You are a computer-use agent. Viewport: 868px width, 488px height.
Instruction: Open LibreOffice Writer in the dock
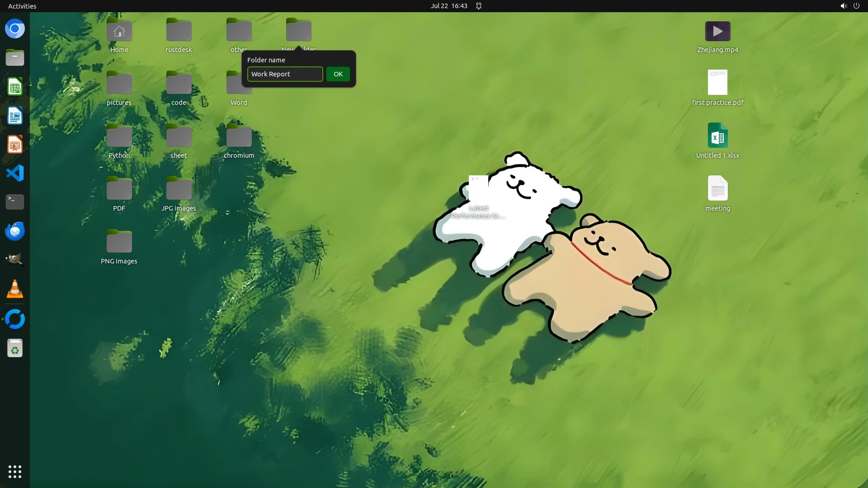pos(15,116)
